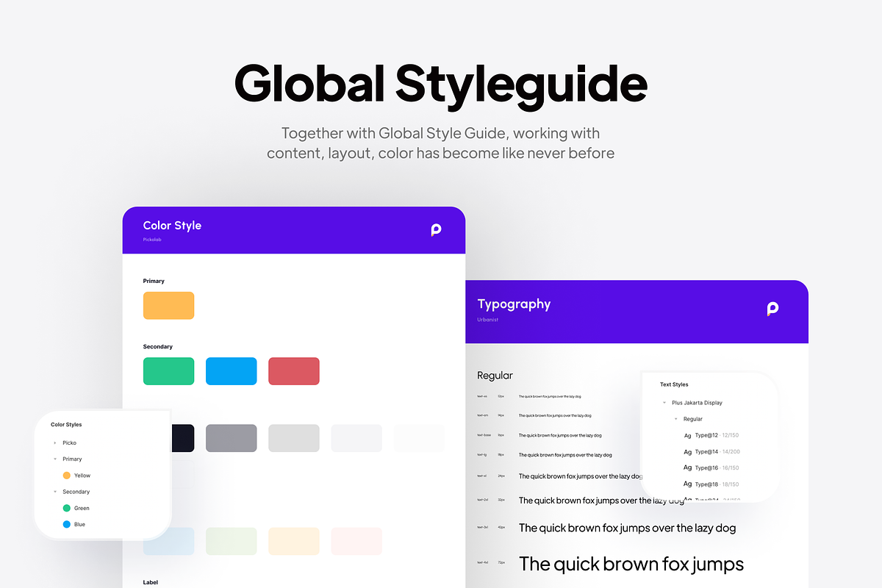The width and height of the screenshot is (882, 588).
Task: Select the Type@18 text style label
Action: (x=706, y=484)
